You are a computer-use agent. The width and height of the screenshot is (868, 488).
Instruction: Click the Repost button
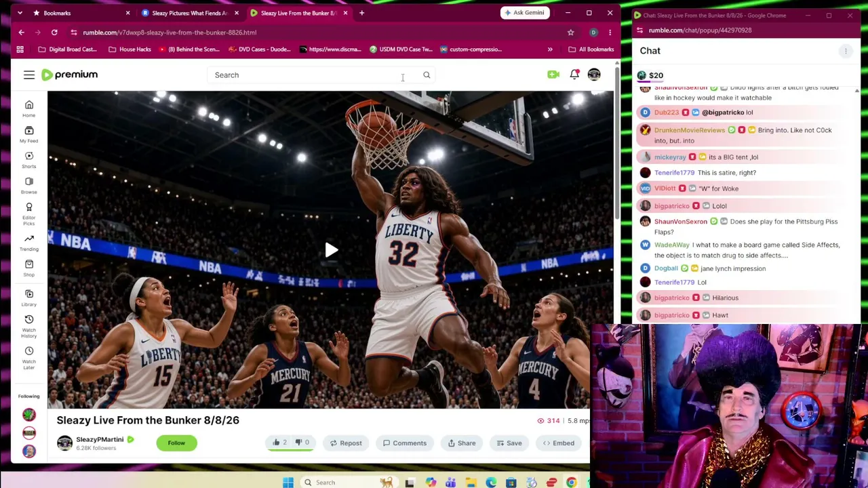tap(346, 443)
